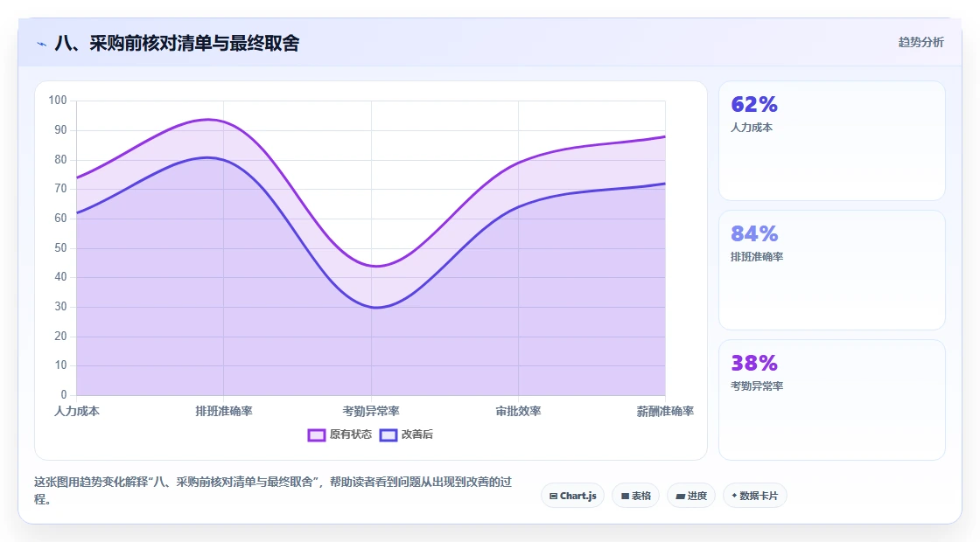Click the 50 y-axis value
This screenshot has width=980, height=542.
[x=60, y=248]
